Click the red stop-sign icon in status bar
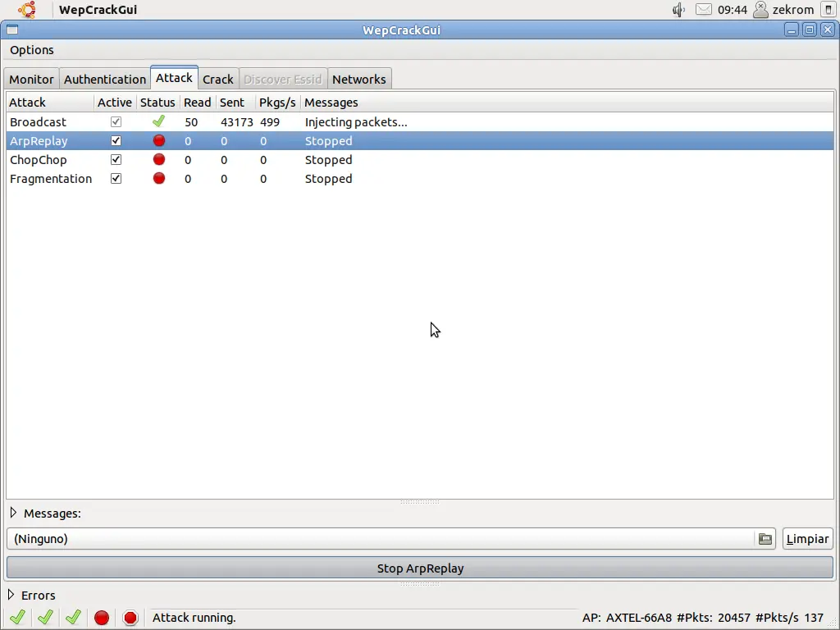The image size is (840, 630). pos(130,618)
